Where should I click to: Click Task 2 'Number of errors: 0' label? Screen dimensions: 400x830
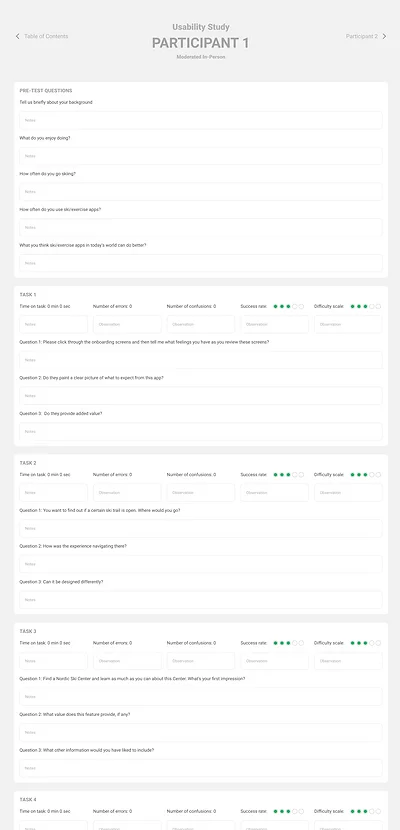click(x=113, y=475)
